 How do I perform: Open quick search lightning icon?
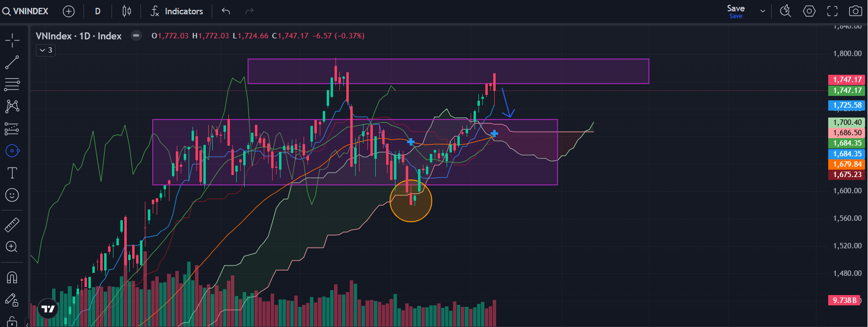pos(785,11)
